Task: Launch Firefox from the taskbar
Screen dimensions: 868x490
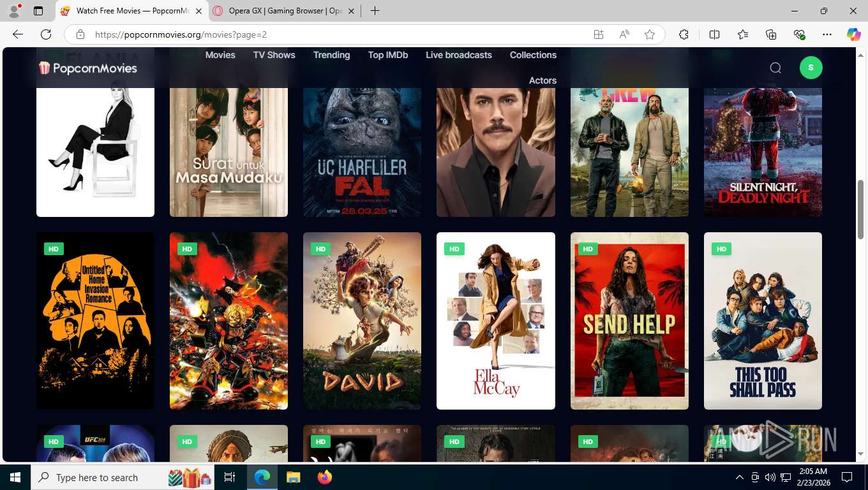Action: [x=325, y=477]
